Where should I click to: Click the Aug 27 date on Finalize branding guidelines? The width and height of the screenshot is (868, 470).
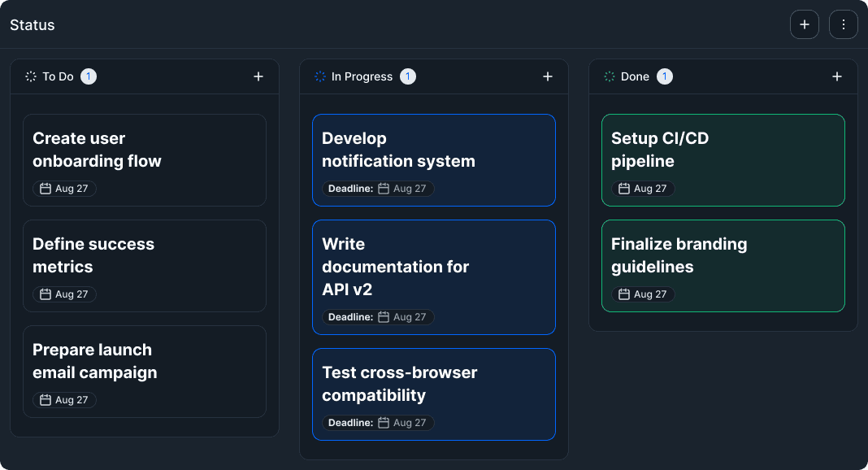point(650,294)
